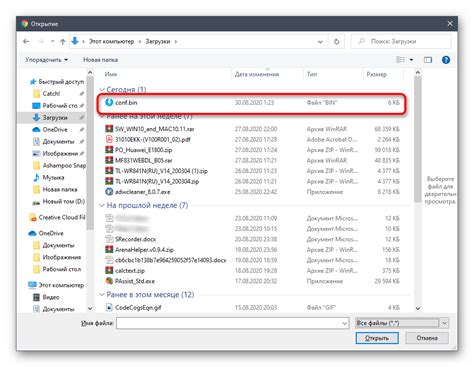Create a folder with Новая папка
474x367 pixels.
click(x=100, y=60)
